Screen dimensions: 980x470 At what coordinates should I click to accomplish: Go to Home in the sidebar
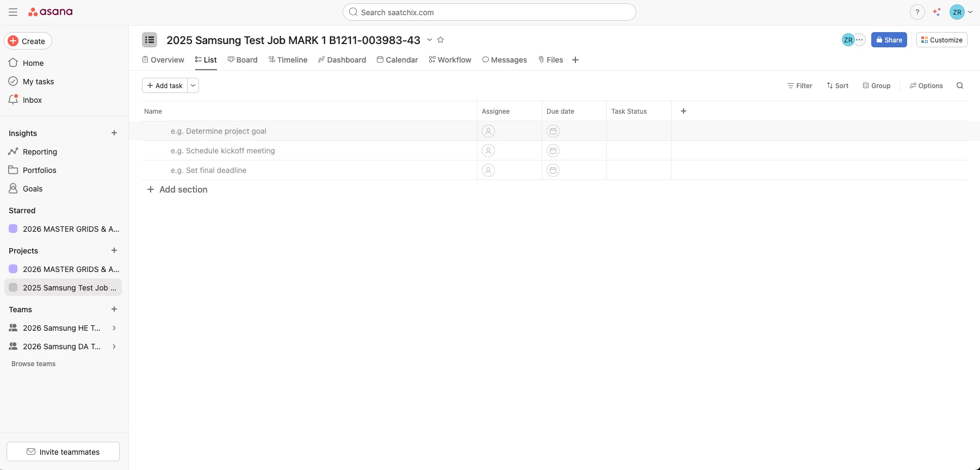(x=63, y=63)
